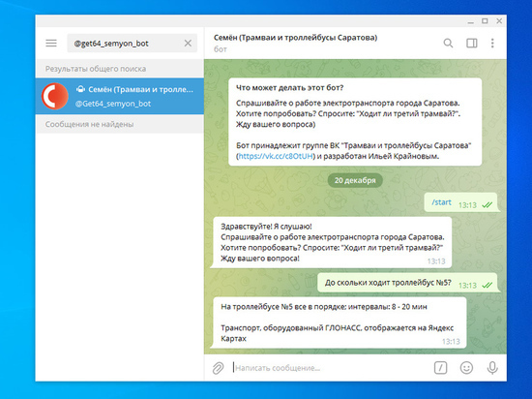This screenshot has height=399, width=532.
Task: Start voice recording with the microphone icon
Action: point(492,367)
